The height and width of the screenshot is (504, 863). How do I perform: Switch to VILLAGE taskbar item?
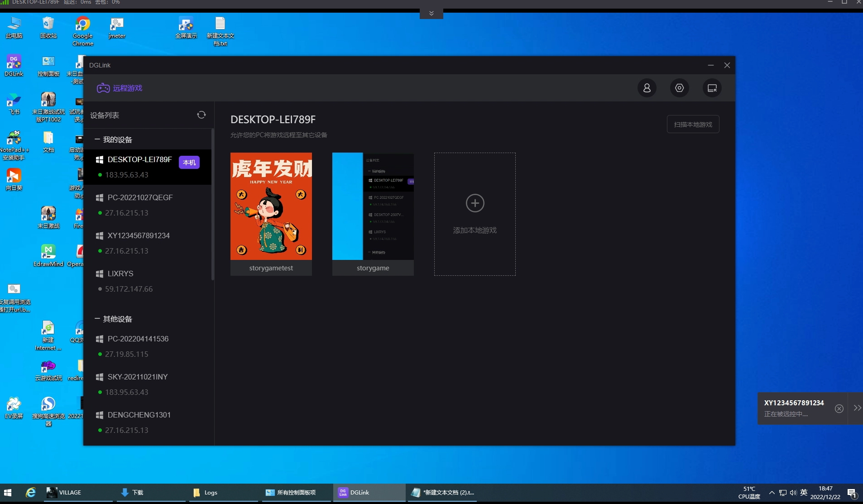coord(78,493)
